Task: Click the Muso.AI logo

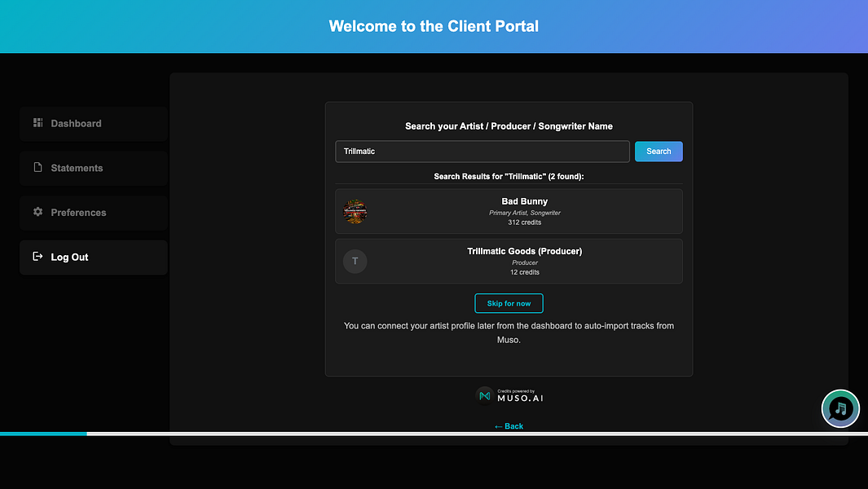Action: pyautogui.click(x=509, y=396)
